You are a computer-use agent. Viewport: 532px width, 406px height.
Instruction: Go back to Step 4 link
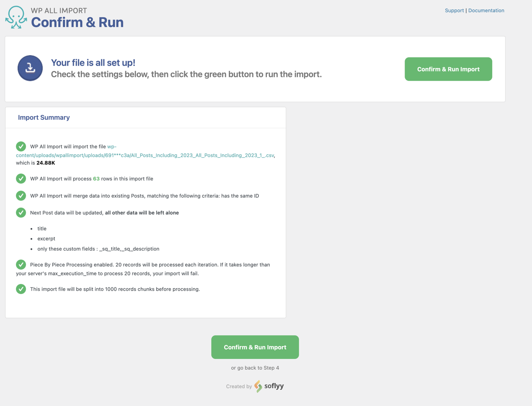pyautogui.click(x=255, y=368)
